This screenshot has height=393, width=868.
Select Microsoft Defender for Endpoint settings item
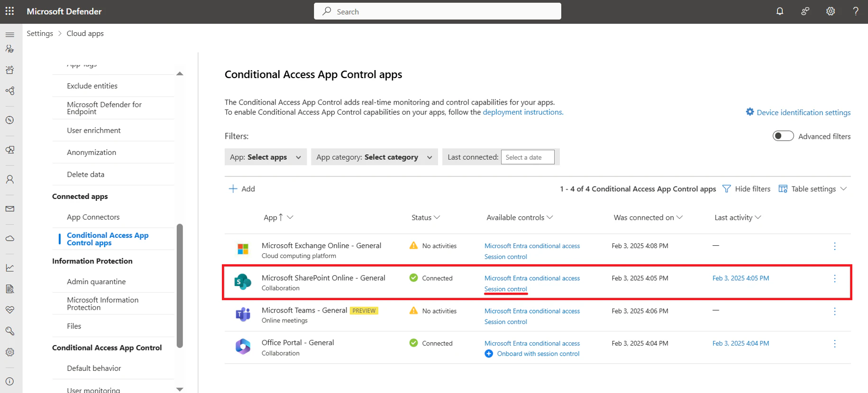pos(104,108)
